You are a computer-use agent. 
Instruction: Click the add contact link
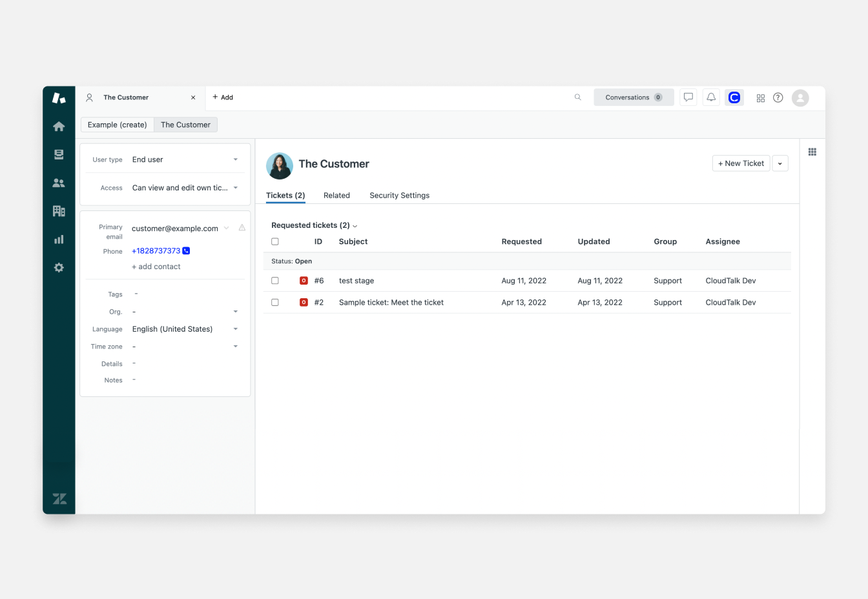click(156, 266)
